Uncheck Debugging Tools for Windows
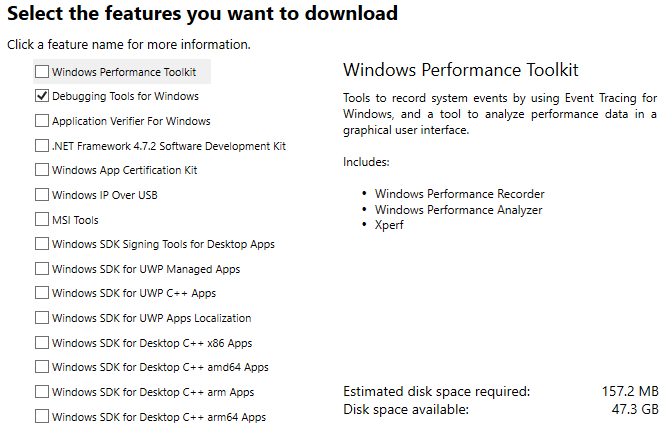The height and width of the screenshot is (435, 669). 41,97
